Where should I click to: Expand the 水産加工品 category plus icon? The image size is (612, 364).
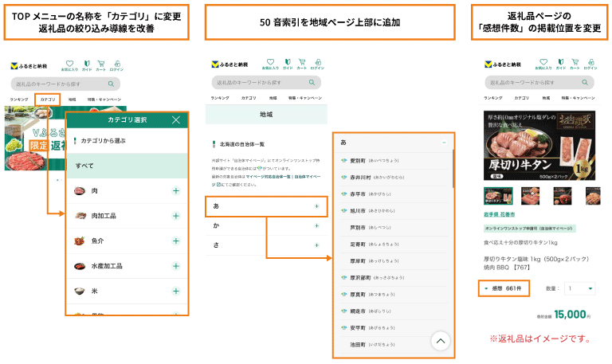[176, 266]
